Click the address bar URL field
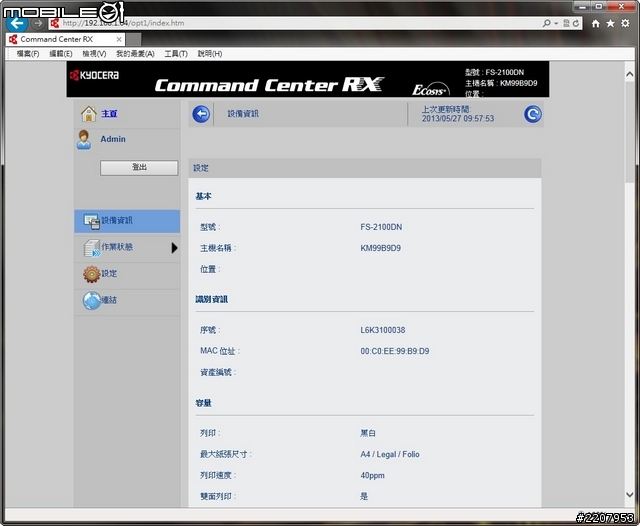Screen dimensions: 640x526 (x=294, y=23)
